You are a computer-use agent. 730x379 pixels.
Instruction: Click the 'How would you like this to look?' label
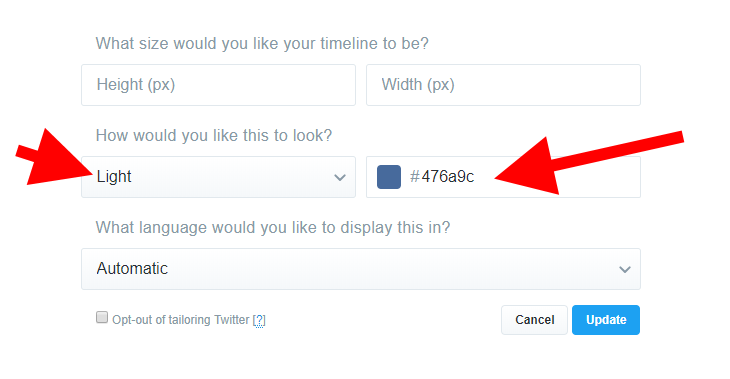214,135
